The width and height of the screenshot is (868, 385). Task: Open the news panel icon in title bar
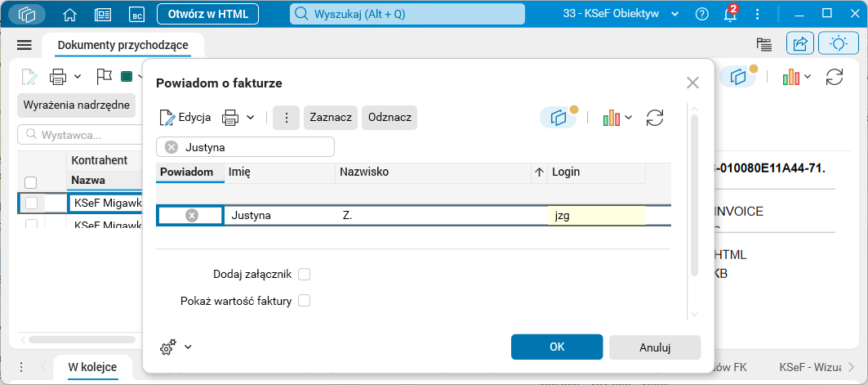point(102,15)
